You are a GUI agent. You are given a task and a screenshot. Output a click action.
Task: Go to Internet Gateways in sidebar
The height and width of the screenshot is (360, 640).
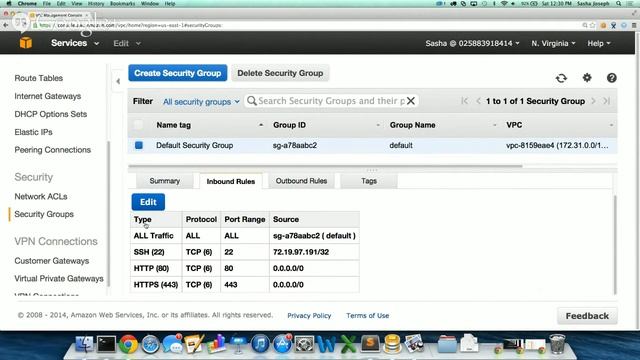pos(48,96)
